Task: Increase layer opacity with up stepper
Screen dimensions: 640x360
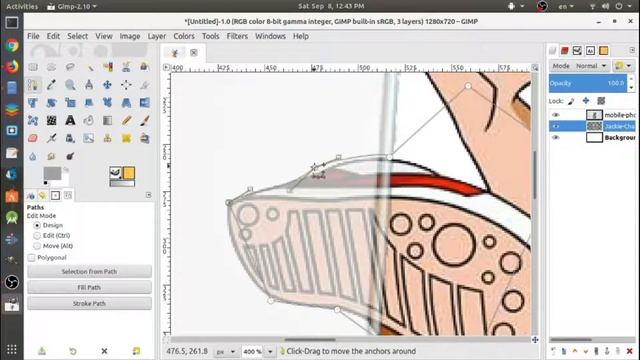Action: (632, 79)
